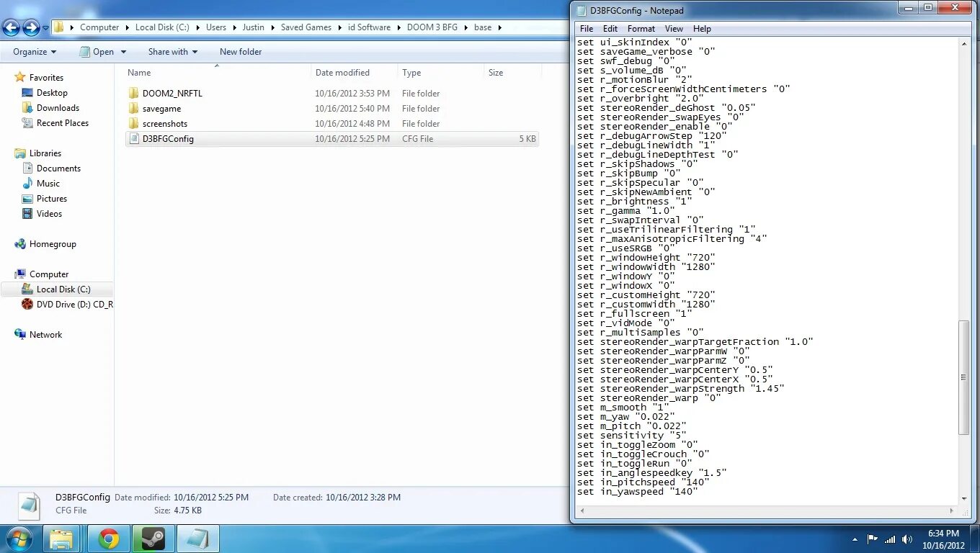The height and width of the screenshot is (553, 980).
Task: Open Favorites star in navigation pane
Action: [x=20, y=77]
